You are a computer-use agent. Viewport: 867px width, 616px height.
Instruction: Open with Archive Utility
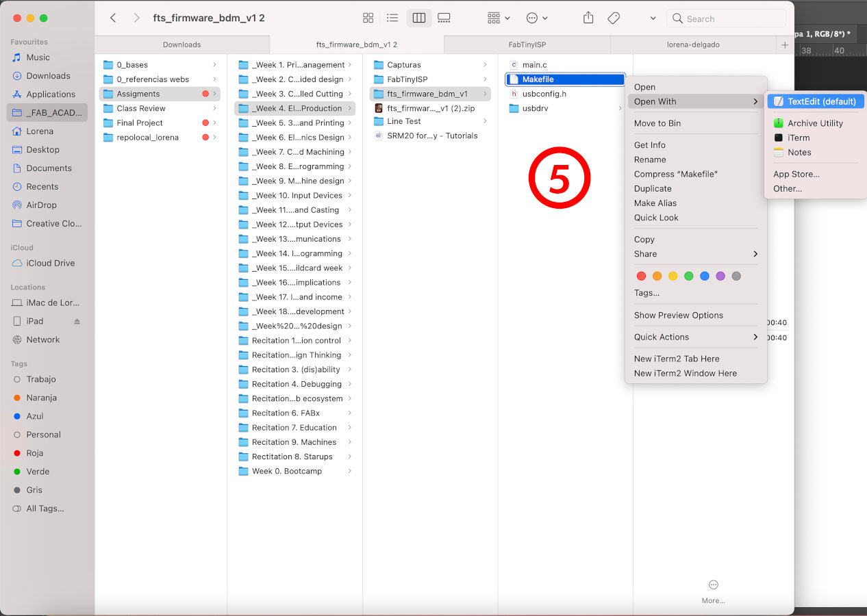click(x=816, y=123)
